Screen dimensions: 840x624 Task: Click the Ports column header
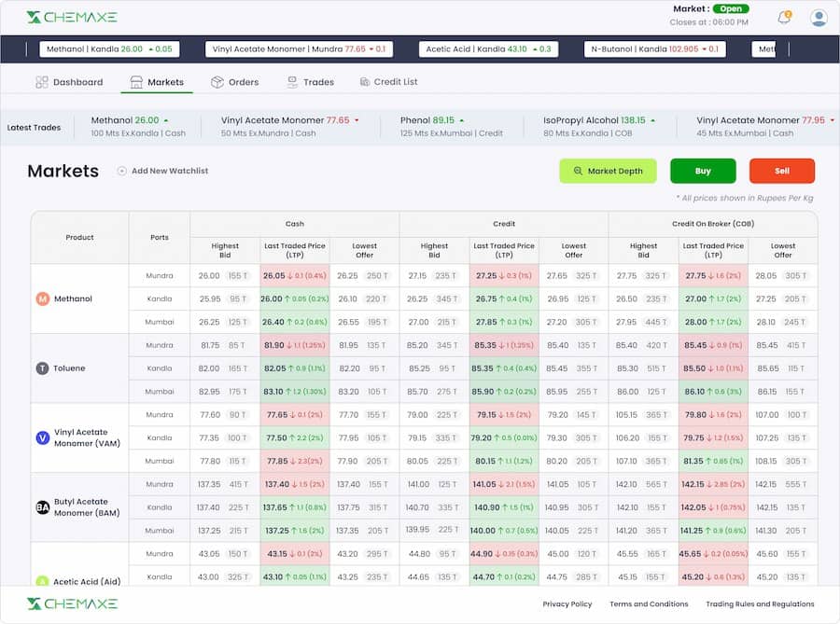coord(159,237)
